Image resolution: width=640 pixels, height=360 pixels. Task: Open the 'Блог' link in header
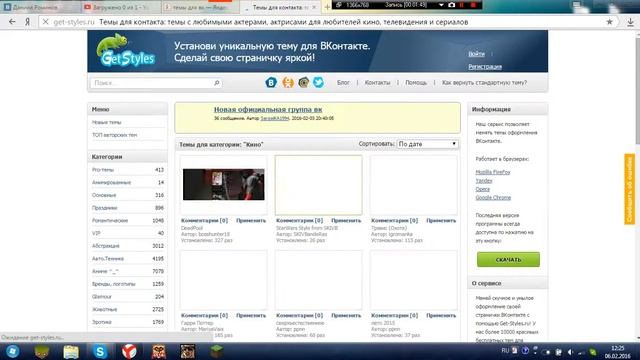click(343, 82)
